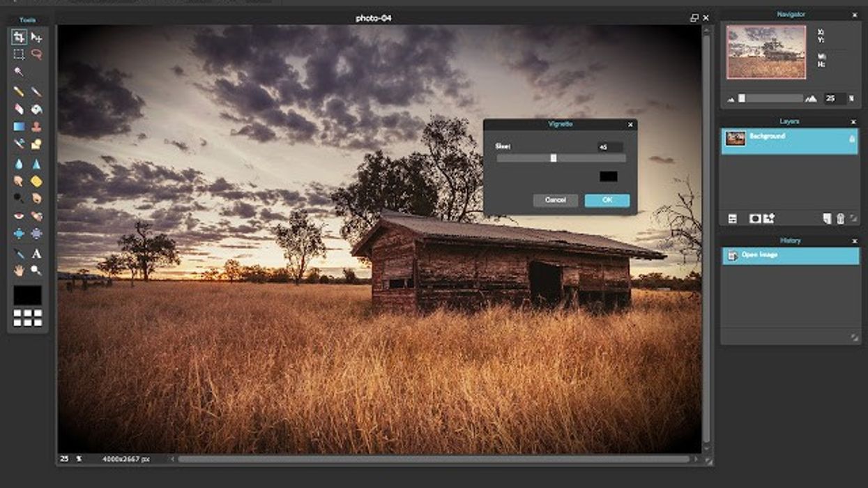Image resolution: width=868 pixels, height=488 pixels.
Task: Click the Vignette size value field
Action: (609, 147)
